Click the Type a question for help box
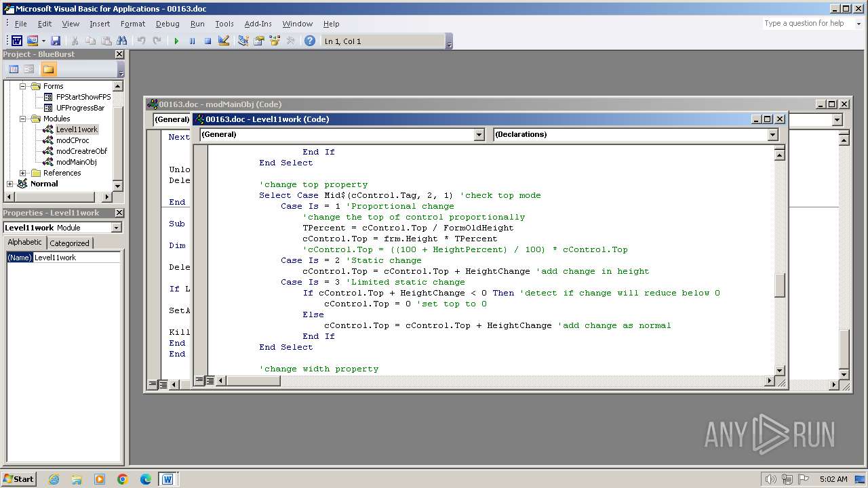 click(x=807, y=23)
